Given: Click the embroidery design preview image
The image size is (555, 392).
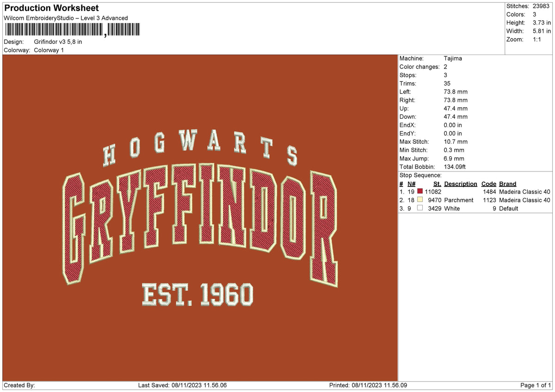Looking at the screenshot, I should [x=200, y=218].
